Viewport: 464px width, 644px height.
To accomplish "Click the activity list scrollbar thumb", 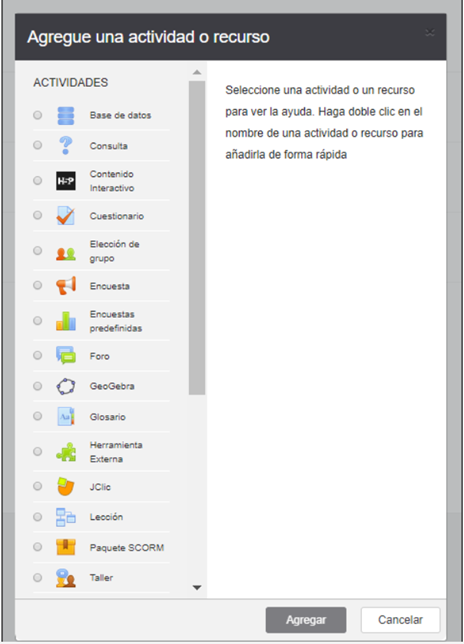I will 197,238.
